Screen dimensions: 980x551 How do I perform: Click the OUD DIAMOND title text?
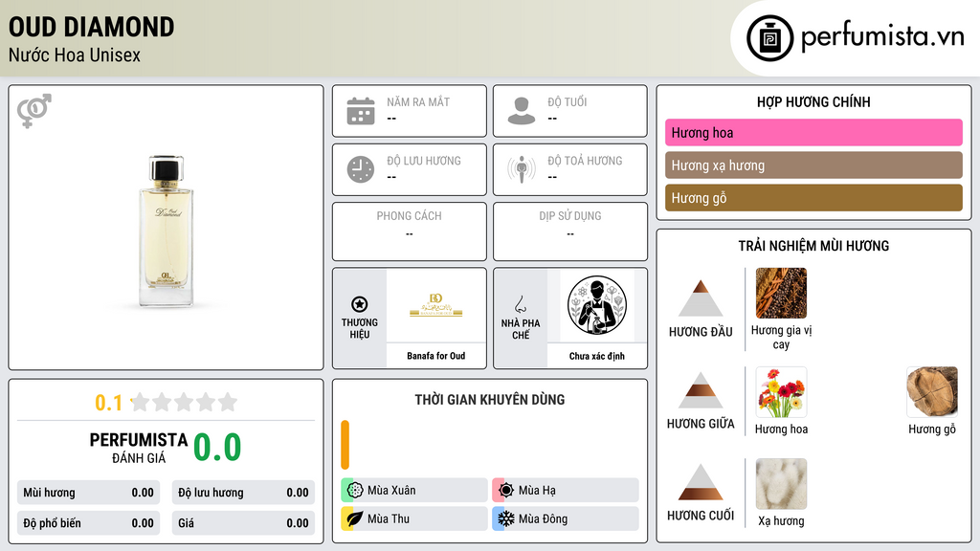pyautogui.click(x=91, y=28)
